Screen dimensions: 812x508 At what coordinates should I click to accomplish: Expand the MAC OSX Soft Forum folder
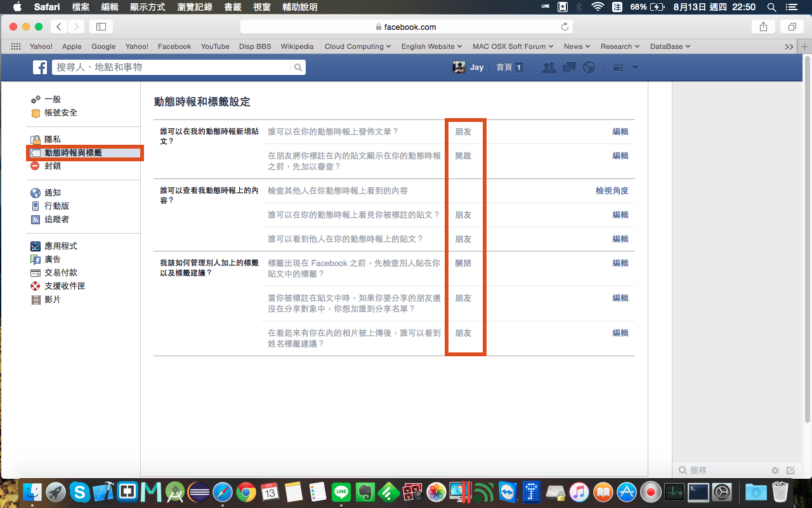pyautogui.click(x=513, y=46)
